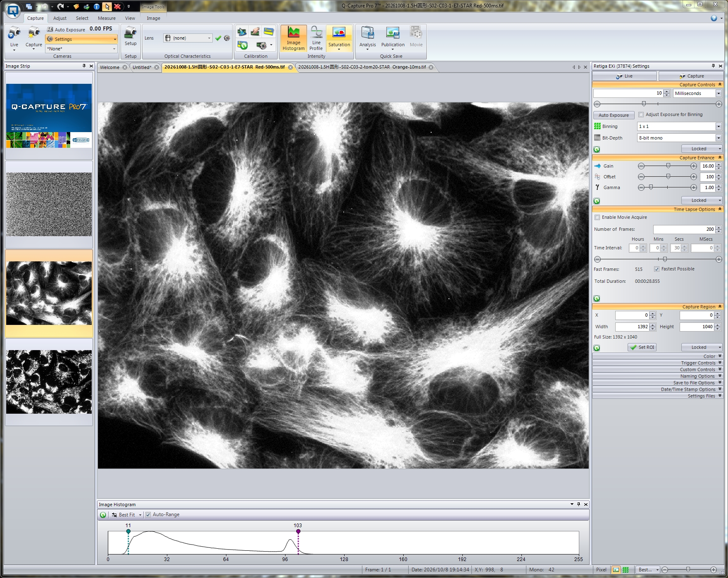Image resolution: width=728 pixels, height=578 pixels.
Task: Click the Set ROI button
Action: point(642,347)
